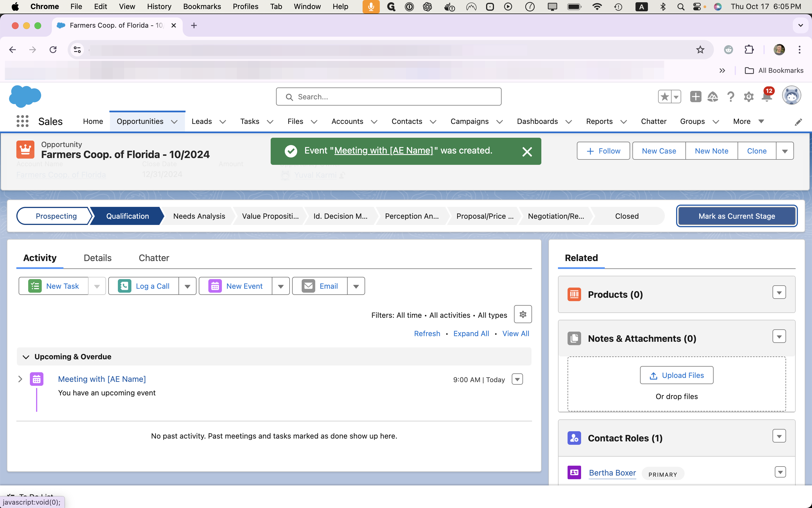Open macOS Control Center icon
Image resolution: width=812 pixels, height=508 pixels.
[x=697, y=7]
